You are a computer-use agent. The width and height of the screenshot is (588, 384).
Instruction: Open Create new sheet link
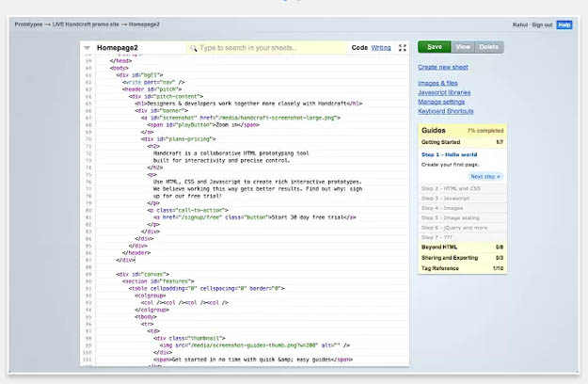point(443,67)
